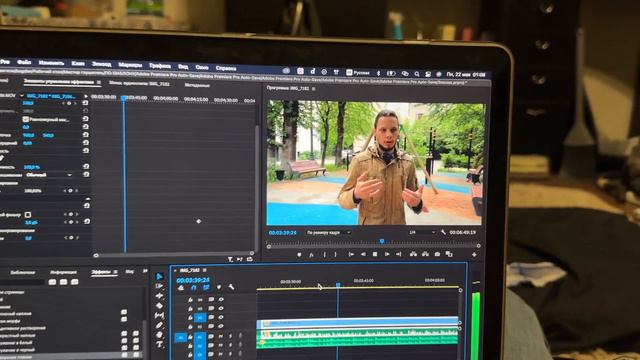The image size is (640, 360).
Task: Click Go to In point button
Action: point(351,254)
